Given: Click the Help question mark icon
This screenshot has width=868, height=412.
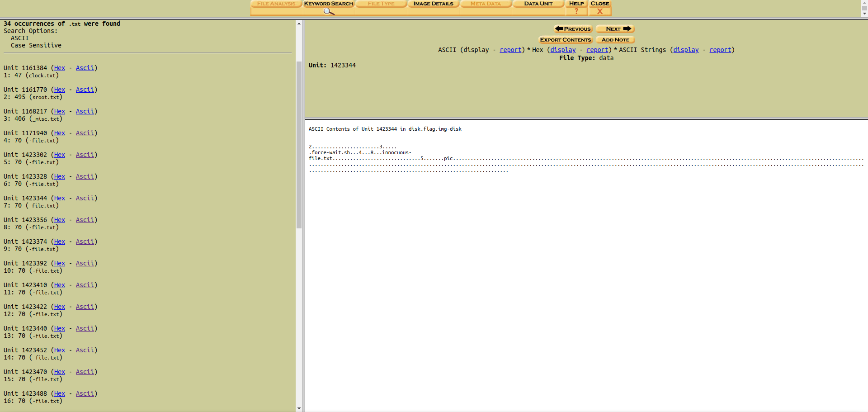Looking at the screenshot, I should point(576,11).
